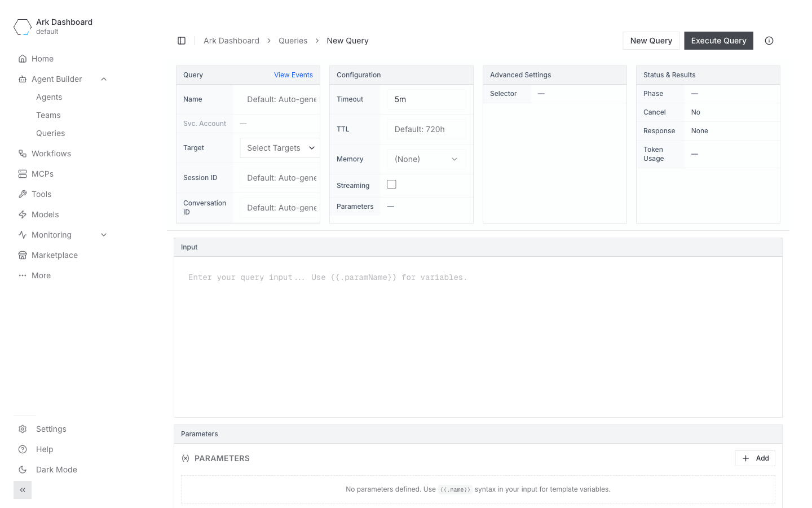Viewport: 812px width, 508px height.
Task: Click the 'Token Usage' label
Action: point(654,154)
